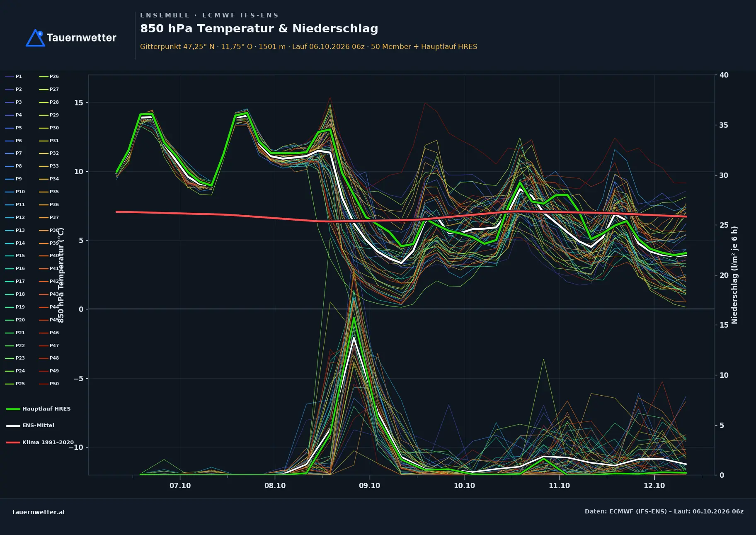Image resolution: width=756 pixels, height=535 pixels.
Task: Click the −5 temperature axis tick label
Action: click(x=78, y=379)
